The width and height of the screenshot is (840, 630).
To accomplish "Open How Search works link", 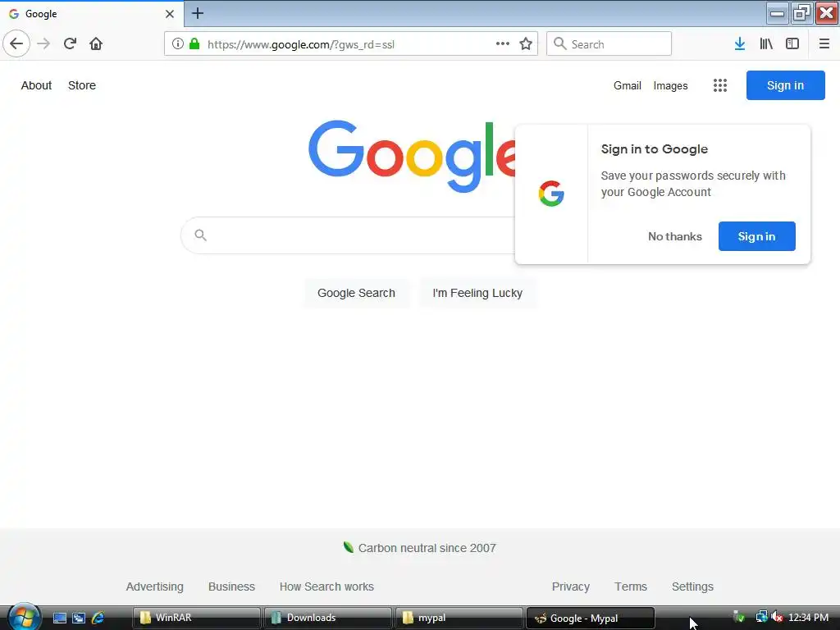I will [x=326, y=587].
